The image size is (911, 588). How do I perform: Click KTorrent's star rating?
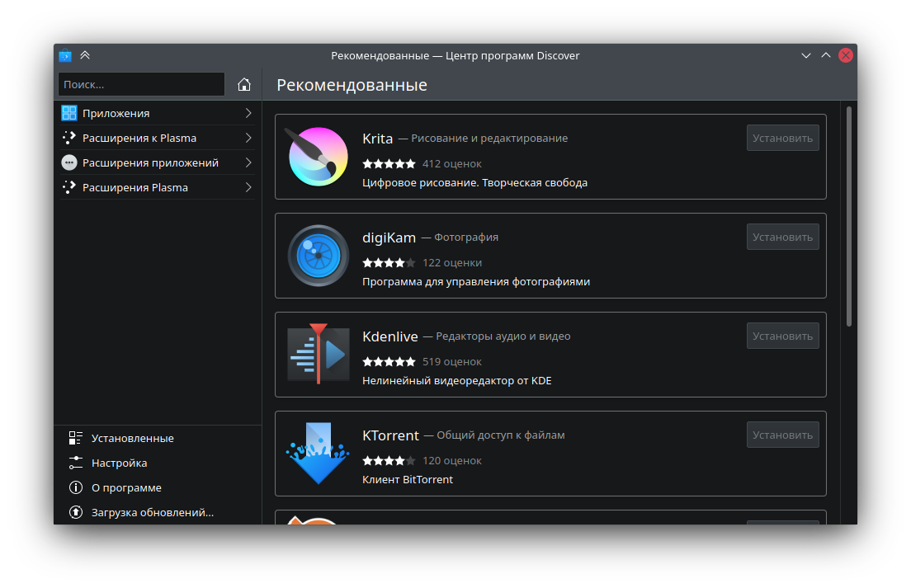click(389, 461)
